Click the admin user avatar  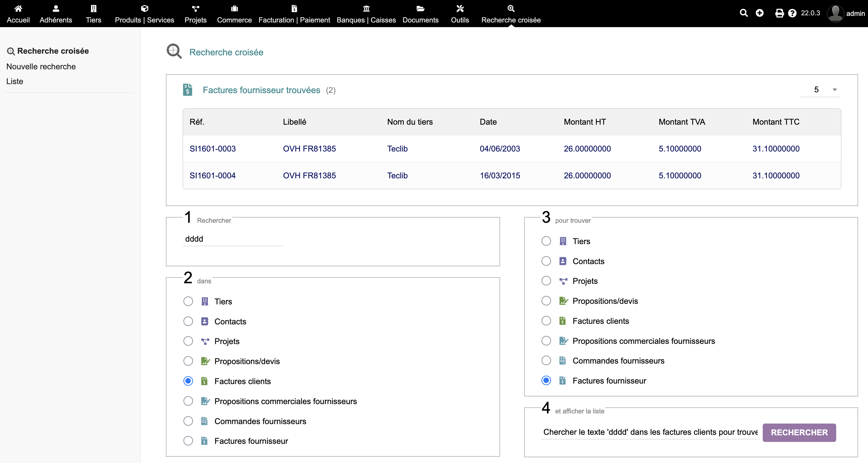click(x=835, y=13)
